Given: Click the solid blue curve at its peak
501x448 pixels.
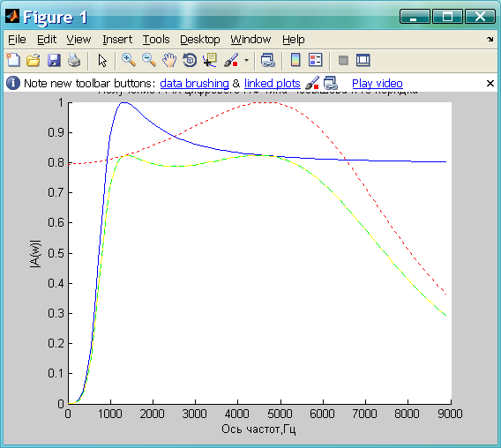Looking at the screenshot, I should click(x=124, y=102).
